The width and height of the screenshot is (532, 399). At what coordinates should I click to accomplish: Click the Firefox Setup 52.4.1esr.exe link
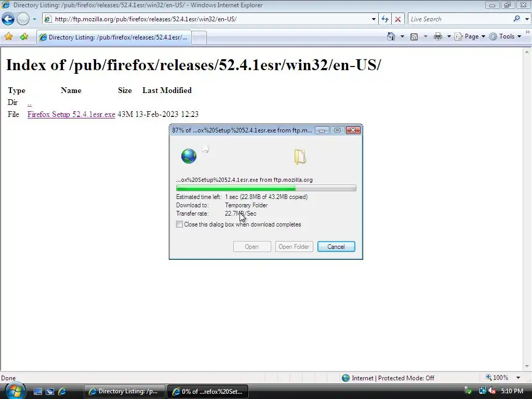[x=71, y=114]
